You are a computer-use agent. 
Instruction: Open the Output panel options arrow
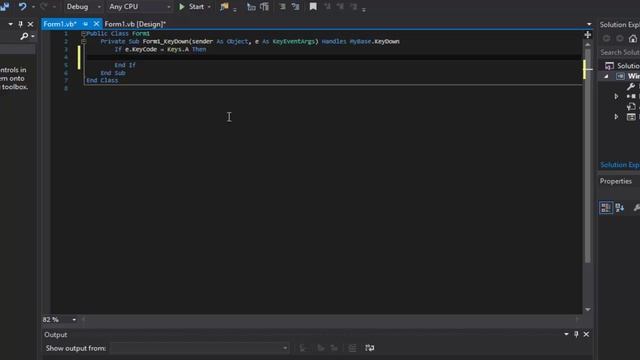click(x=566, y=334)
